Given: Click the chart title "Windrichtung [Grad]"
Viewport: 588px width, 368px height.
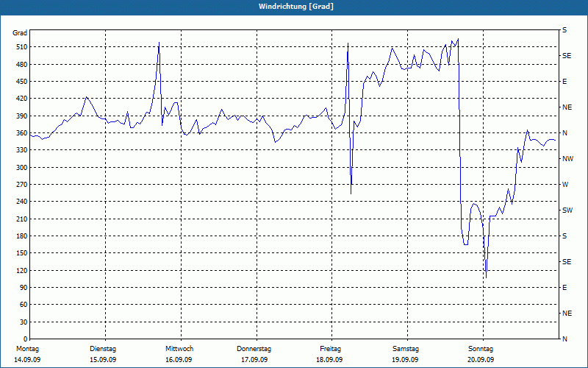Looking at the screenshot, I should pos(296,7).
